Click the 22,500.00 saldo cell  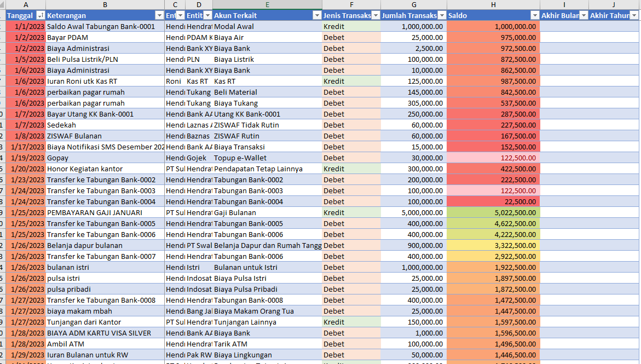493,201
